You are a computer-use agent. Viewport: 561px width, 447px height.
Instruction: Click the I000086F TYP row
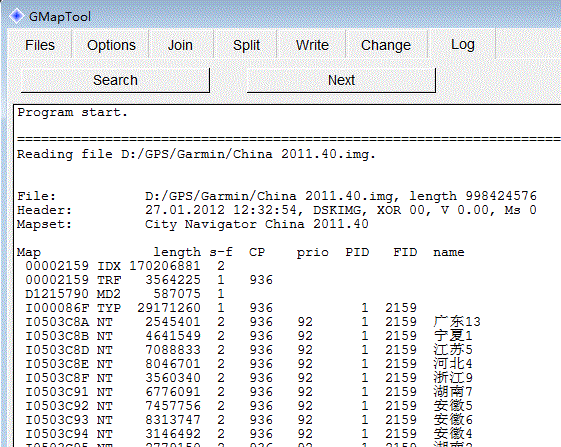221,308
